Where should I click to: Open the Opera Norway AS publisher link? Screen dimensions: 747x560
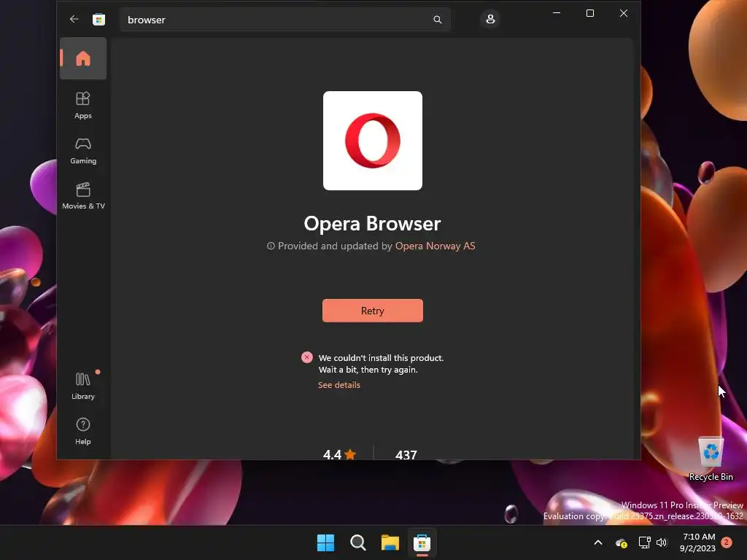(x=435, y=246)
